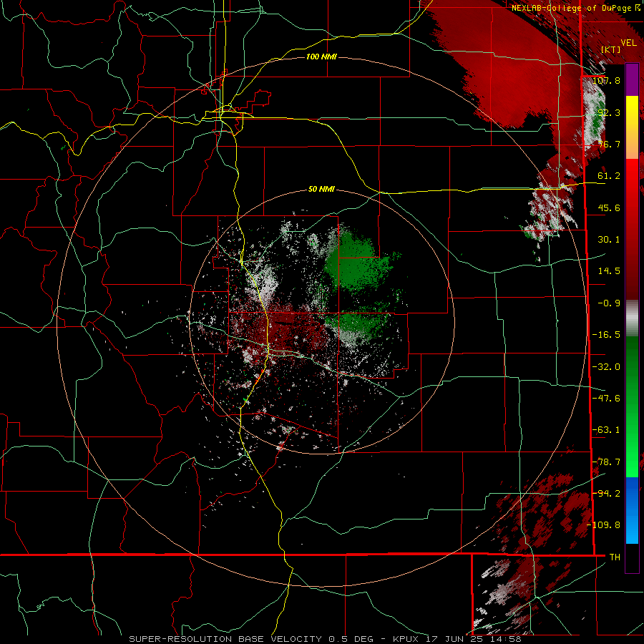Select the 107.8 value on velocity scale
This screenshot has width=644, height=644.
(x=607, y=80)
